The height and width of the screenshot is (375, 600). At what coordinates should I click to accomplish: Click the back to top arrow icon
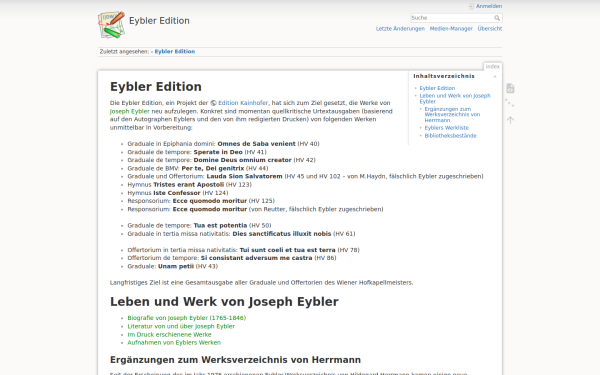click(x=510, y=120)
